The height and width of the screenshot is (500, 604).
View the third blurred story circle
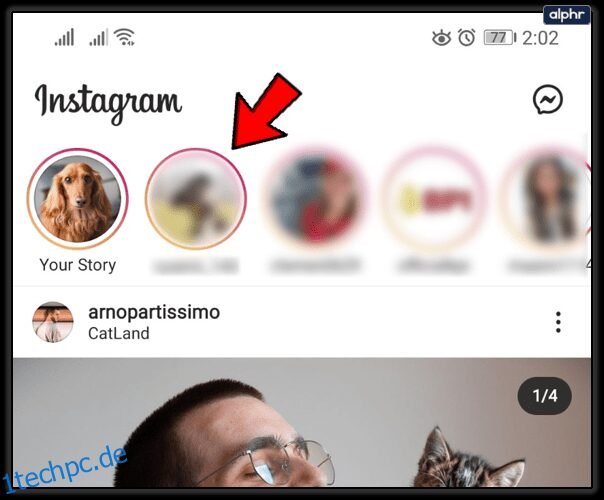click(315, 199)
